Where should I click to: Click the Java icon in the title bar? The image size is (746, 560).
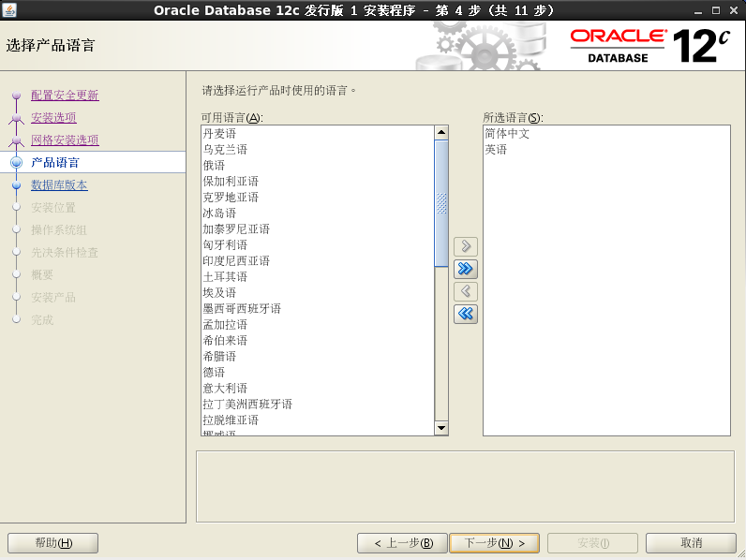pyautogui.click(x=9, y=10)
